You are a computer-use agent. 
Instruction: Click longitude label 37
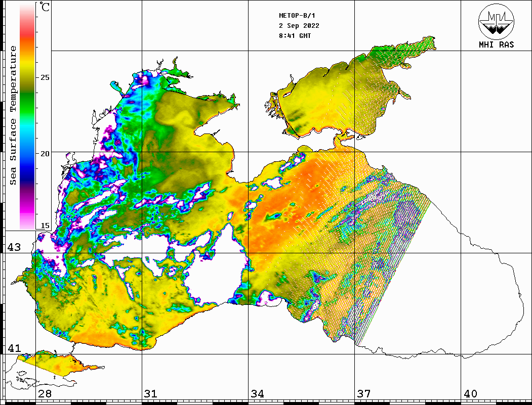tap(364, 394)
